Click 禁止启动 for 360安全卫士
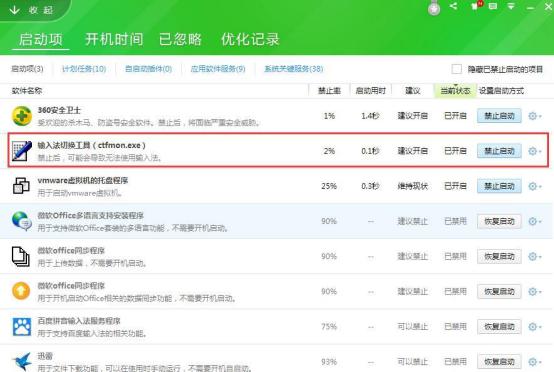 (x=499, y=116)
